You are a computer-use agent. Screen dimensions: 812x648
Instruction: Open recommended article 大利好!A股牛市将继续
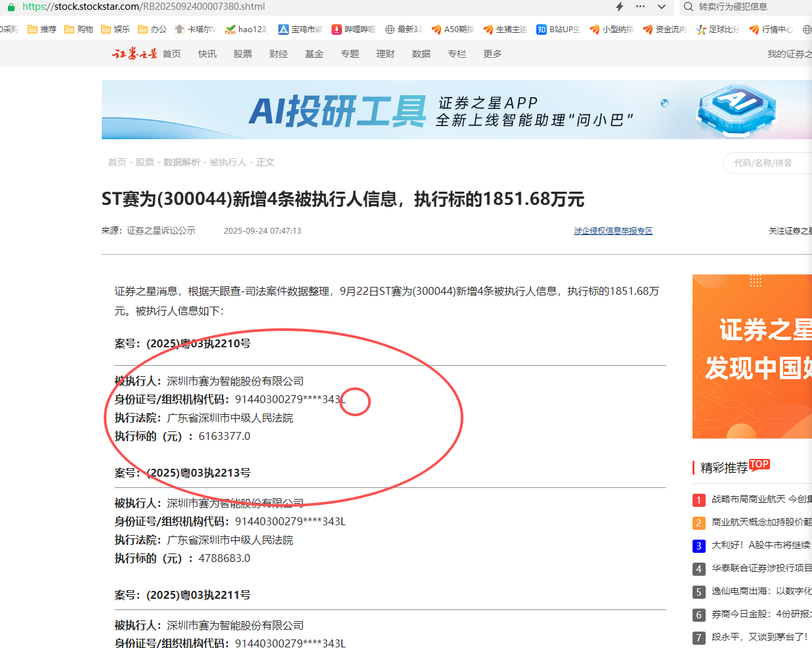click(x=761, y=546)
